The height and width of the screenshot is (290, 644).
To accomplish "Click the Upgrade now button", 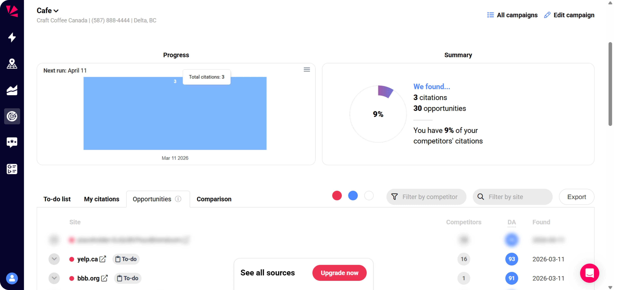I will tap(339, 273).
